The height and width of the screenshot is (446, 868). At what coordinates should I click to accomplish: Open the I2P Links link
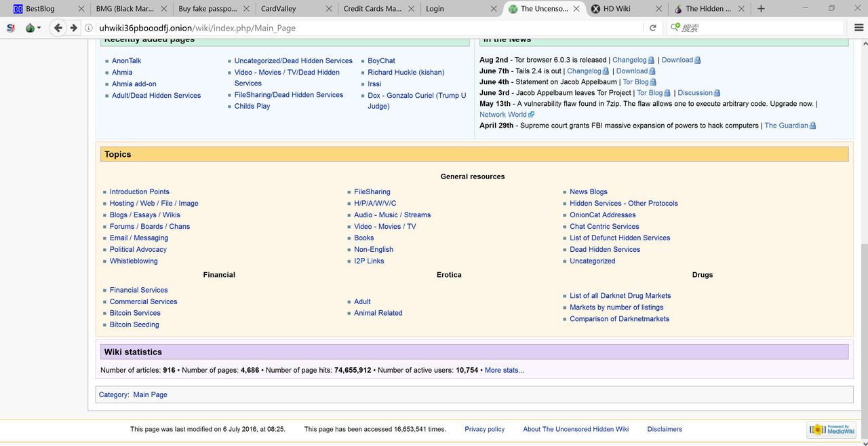(x=369, y=261)
